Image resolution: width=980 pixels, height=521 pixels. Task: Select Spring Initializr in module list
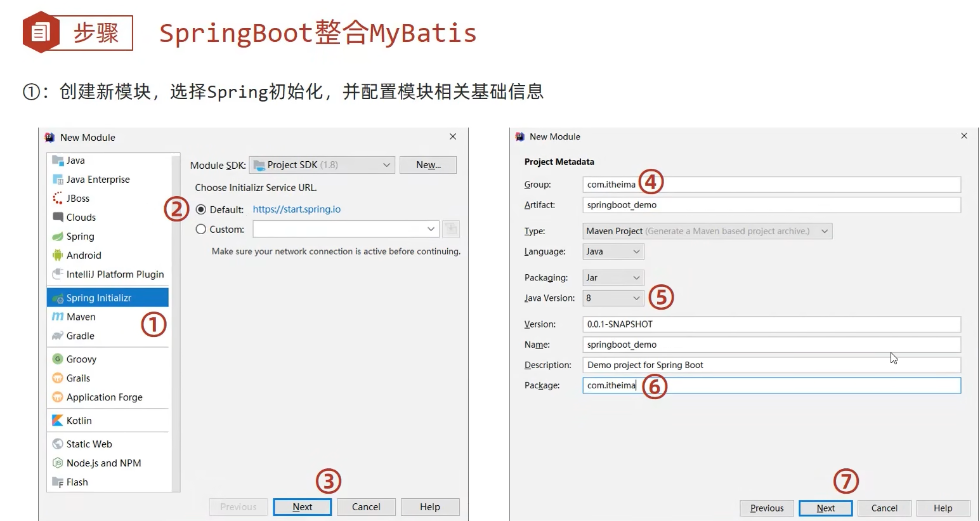pyautogui.click(x=99, y=298)
